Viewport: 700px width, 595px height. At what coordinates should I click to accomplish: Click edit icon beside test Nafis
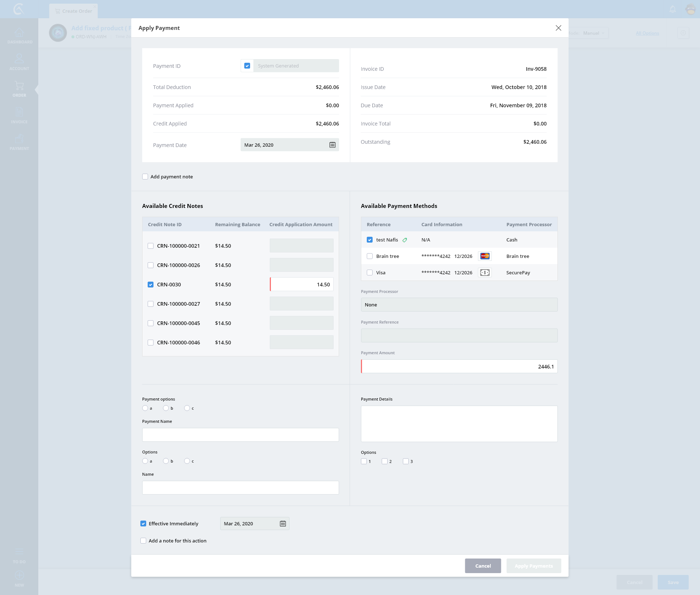[x=405, y=240]
